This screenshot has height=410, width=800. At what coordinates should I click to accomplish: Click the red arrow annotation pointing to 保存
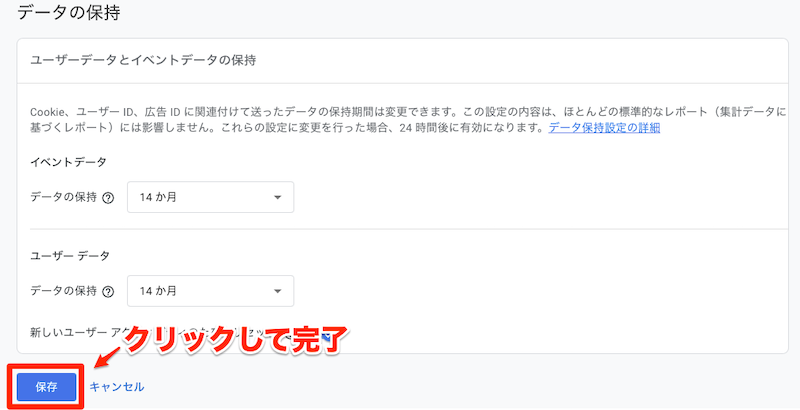pos(105,355)
